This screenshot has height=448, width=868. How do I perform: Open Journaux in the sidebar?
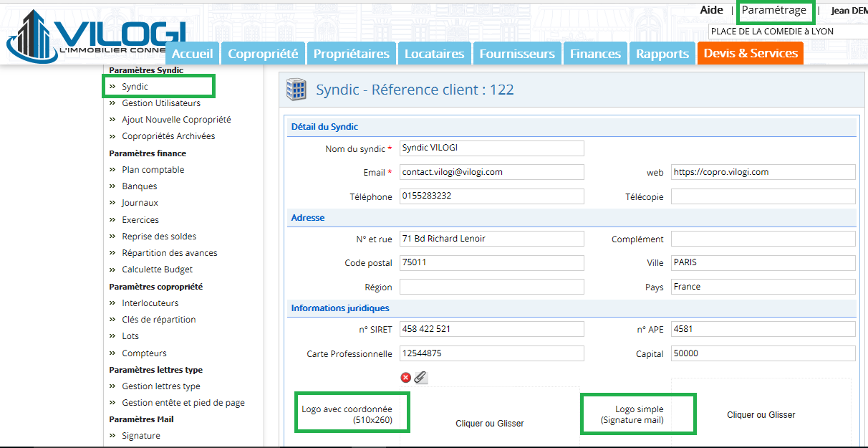(x=140, y=203)
